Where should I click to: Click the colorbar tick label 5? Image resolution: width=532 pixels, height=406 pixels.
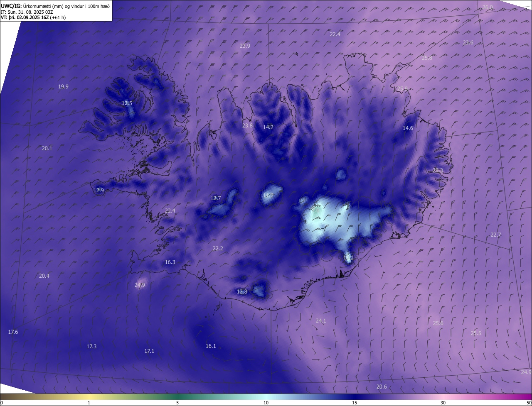click(177, 403)
